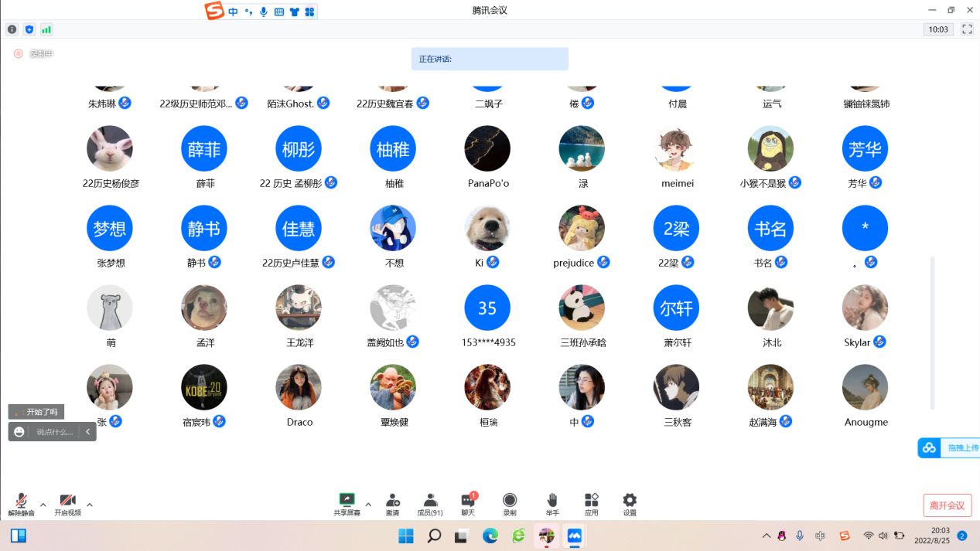980x551 pixels.
Task: Click the 说点什么 chat input field
Action: [x=54, y=432]
